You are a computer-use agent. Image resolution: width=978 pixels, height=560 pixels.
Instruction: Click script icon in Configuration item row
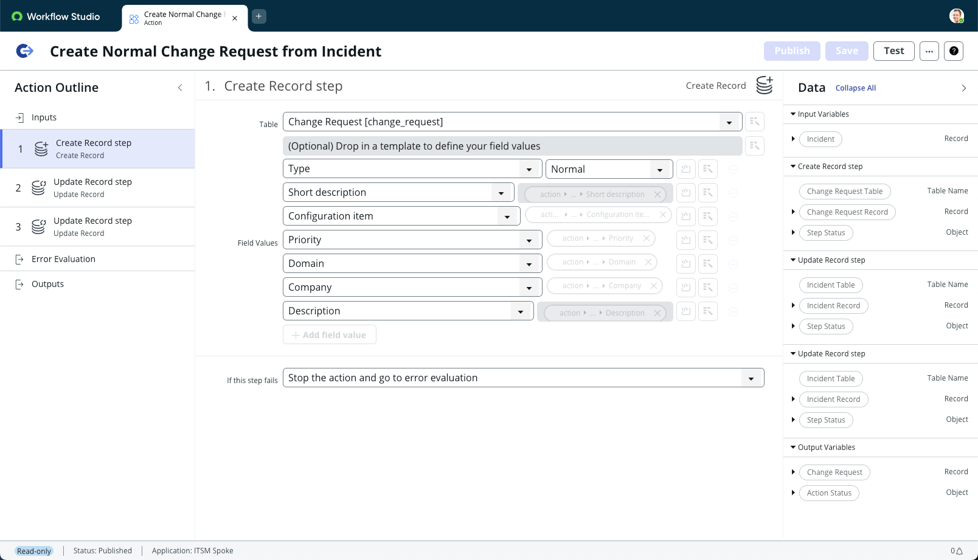tap(686, 216)
